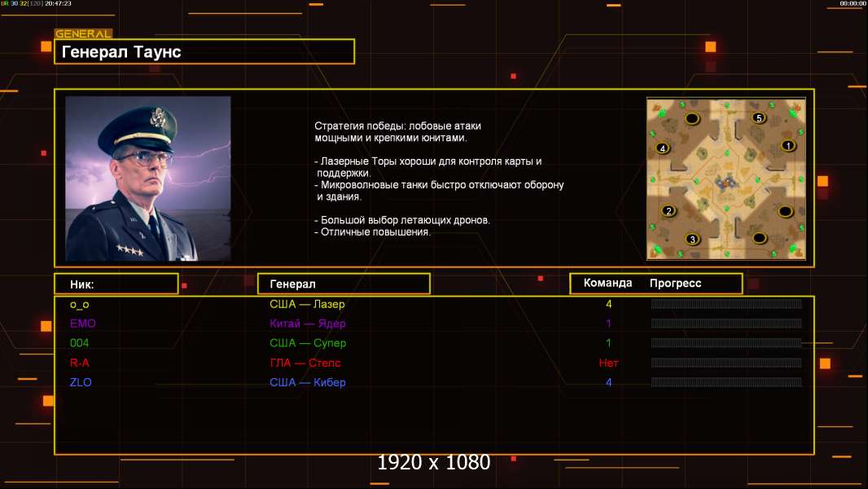Click team number 1 in EMO row
The width and height of the screenshot is (868, 489).
608,324
